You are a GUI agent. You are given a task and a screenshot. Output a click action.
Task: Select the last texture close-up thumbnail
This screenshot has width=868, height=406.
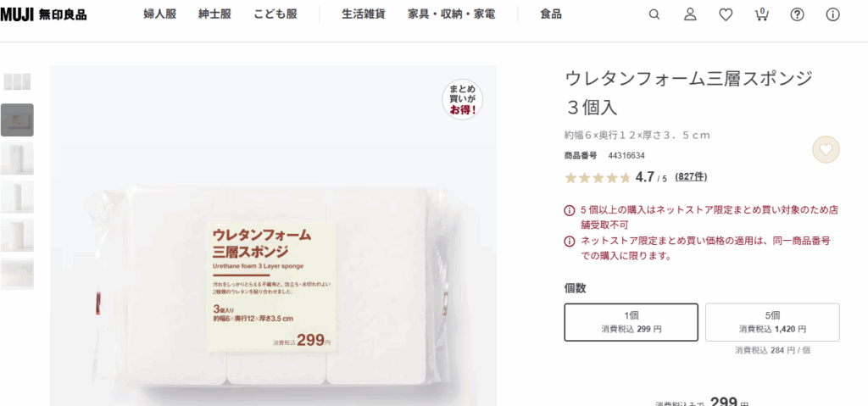[x=17, y=274]
